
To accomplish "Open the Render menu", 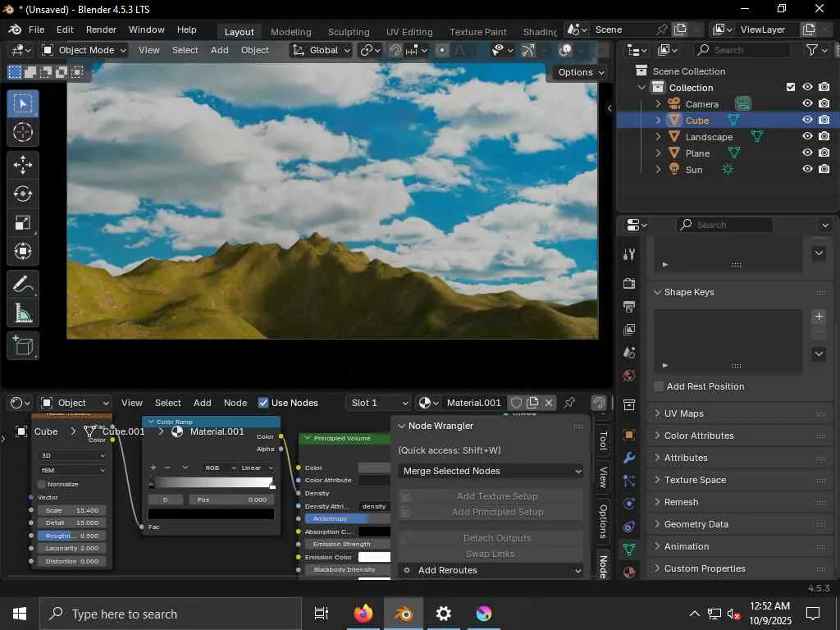I will pos(101,30).
